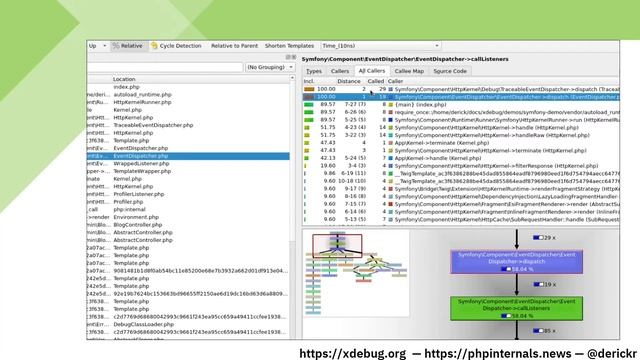Click the 85 x call count edge label

[x=544, y=331]
